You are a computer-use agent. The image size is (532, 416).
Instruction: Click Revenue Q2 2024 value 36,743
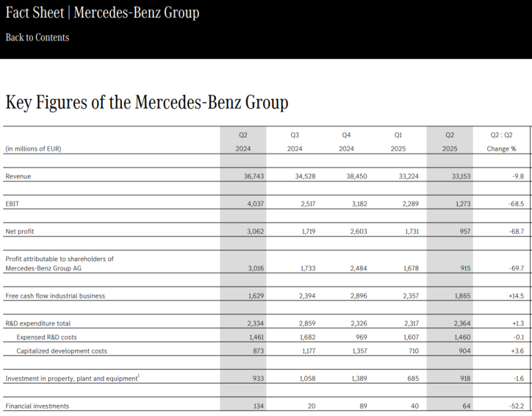(253, 176)
